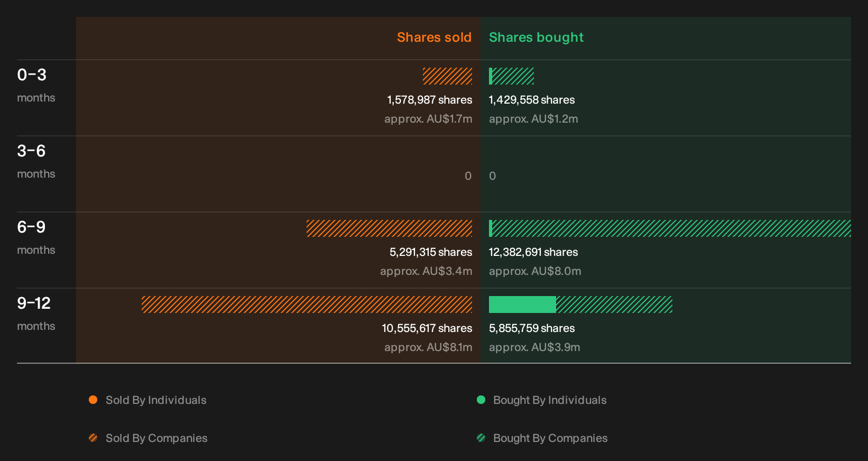Viewport: 868px width, 461px height.
Task: Click the 1,578,987 shares value
Action: pyautogui.click(x=430, y=100)
